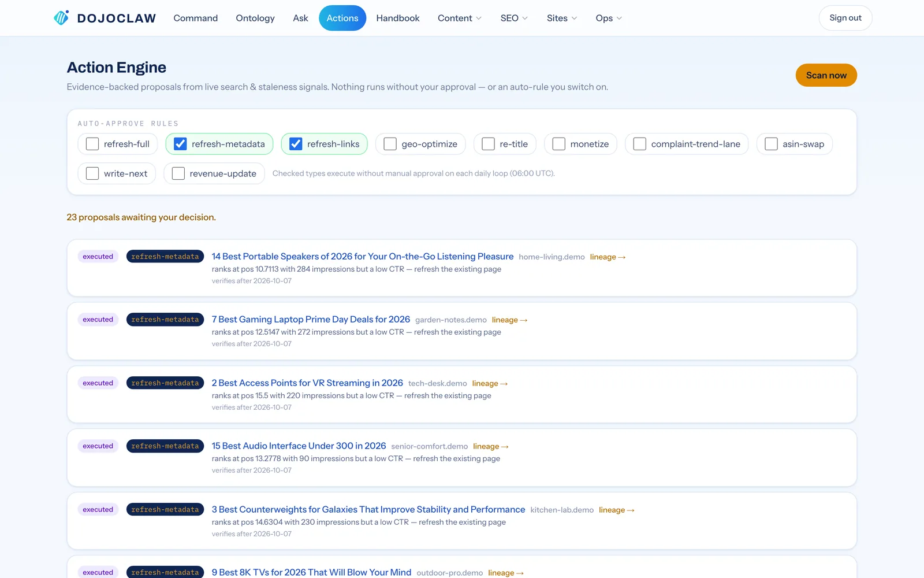
Task: Open the 9 Best 8K TVs proposal
Action: (x=311, y=572)
